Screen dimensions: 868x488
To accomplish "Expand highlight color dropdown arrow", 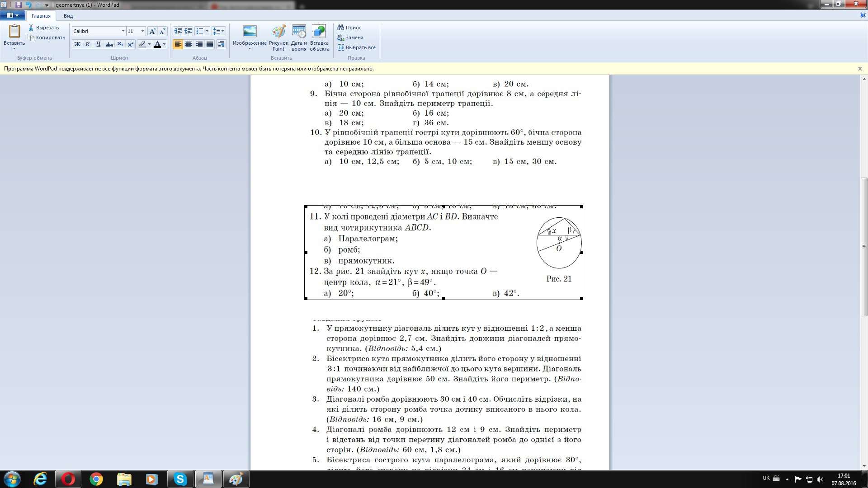I will pyautogui.click(x=149, y=44).
